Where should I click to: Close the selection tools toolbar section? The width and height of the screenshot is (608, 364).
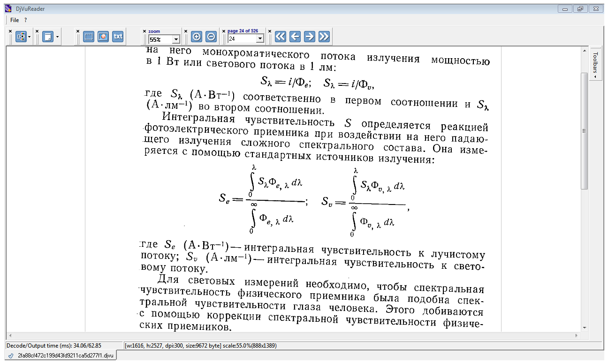(x=78, y=31)
